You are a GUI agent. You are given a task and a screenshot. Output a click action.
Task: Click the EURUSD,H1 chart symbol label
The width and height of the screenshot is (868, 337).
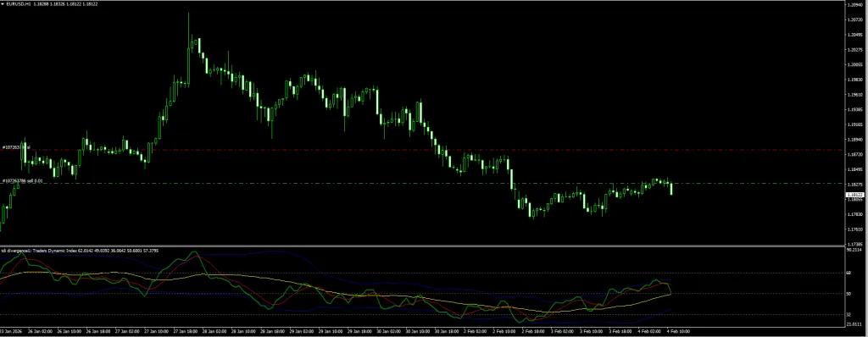(18, 4)
